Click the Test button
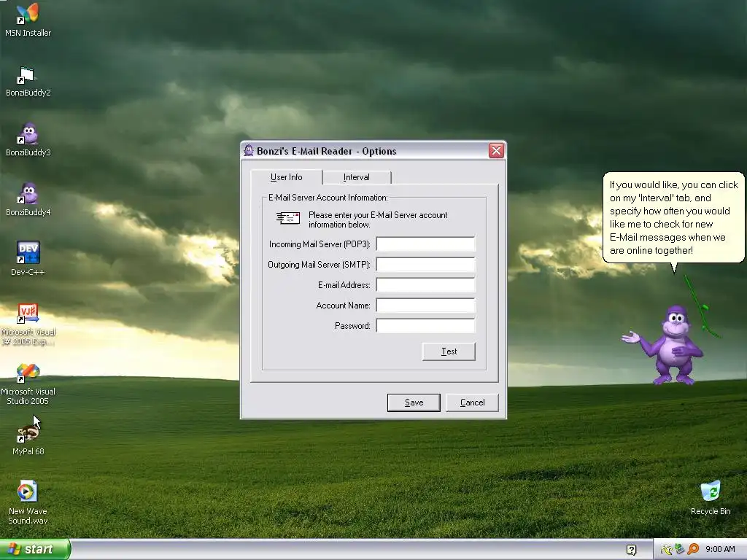This screenshot has height=560, width=747. [449, 351]
